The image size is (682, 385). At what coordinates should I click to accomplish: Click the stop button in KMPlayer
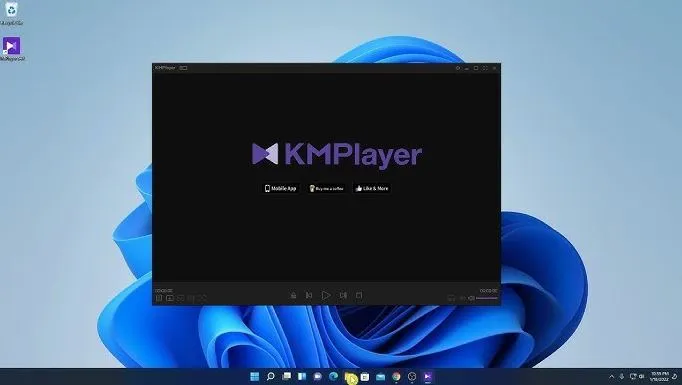pyautogui.click(x=359, y=295)
